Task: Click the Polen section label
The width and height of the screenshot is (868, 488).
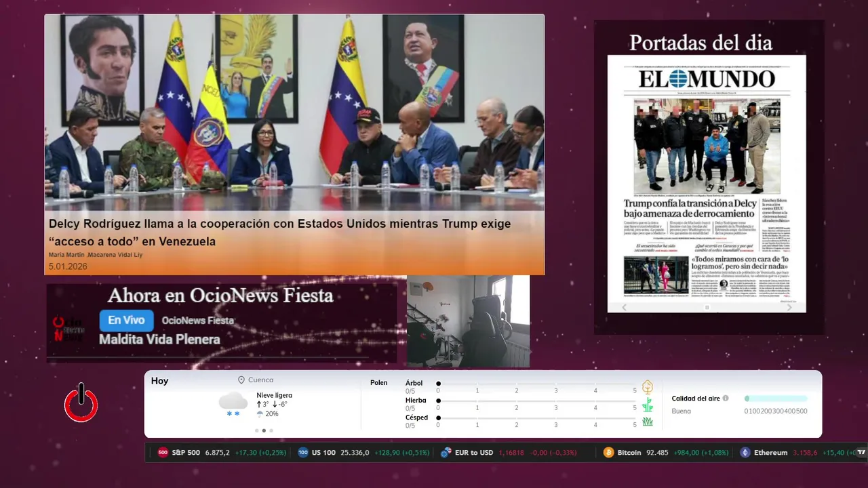Action: tap(378, 383)
